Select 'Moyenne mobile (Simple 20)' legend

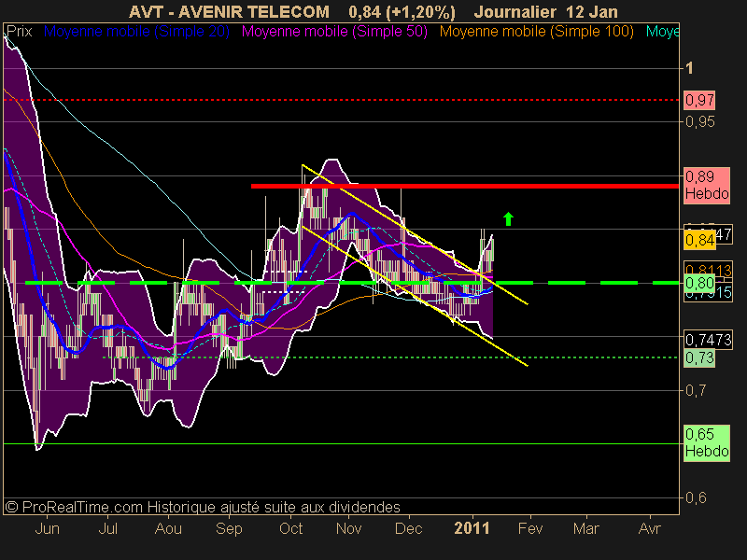tap(136, 32)
